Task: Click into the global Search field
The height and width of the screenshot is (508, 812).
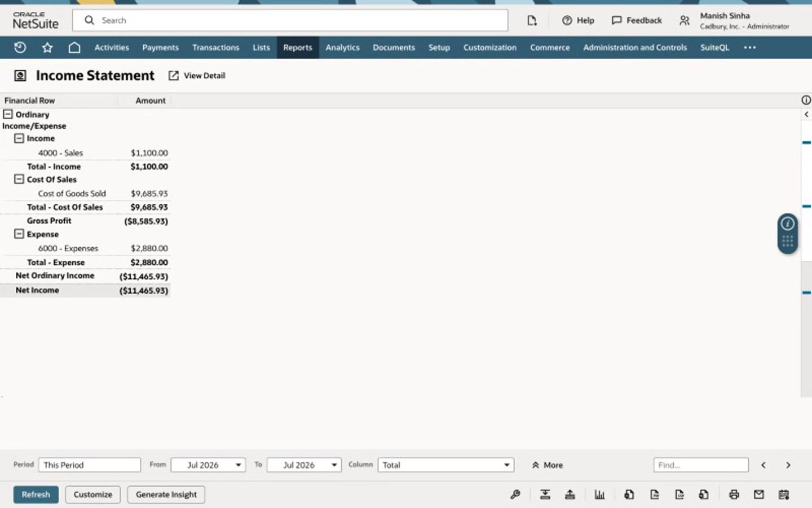Action: 290,20
